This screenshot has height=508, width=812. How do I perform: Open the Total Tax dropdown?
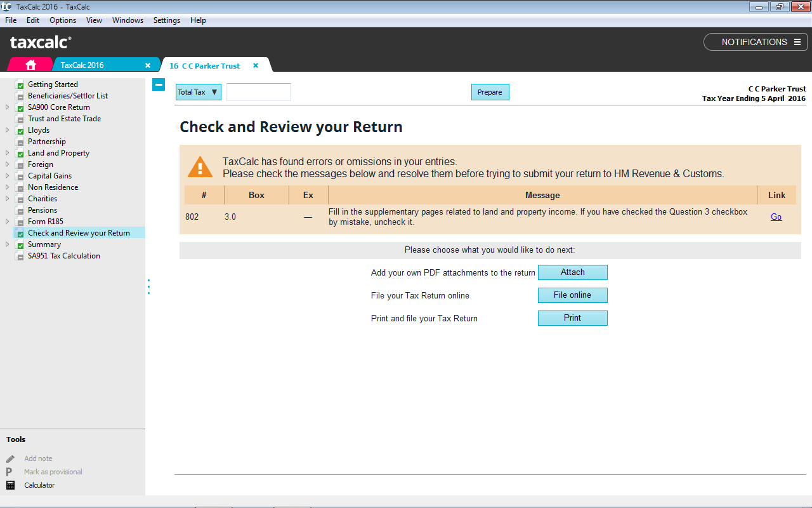(x=198, y=92)
